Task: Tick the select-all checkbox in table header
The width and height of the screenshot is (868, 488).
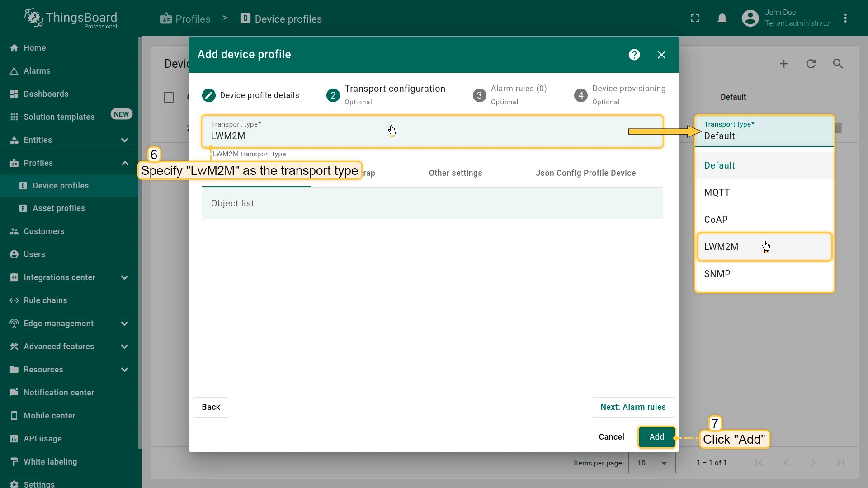Action: coord(169,97)
